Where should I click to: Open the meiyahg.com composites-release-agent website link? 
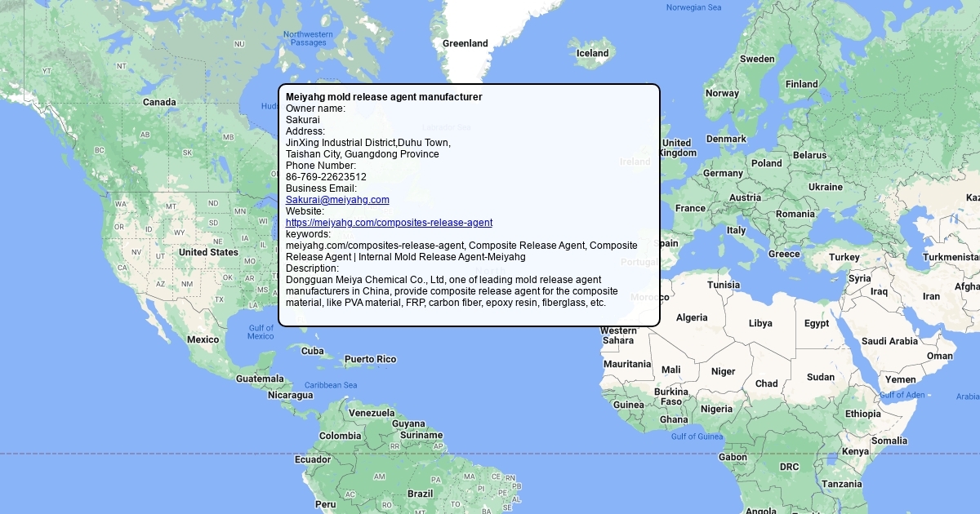[389, 223]
